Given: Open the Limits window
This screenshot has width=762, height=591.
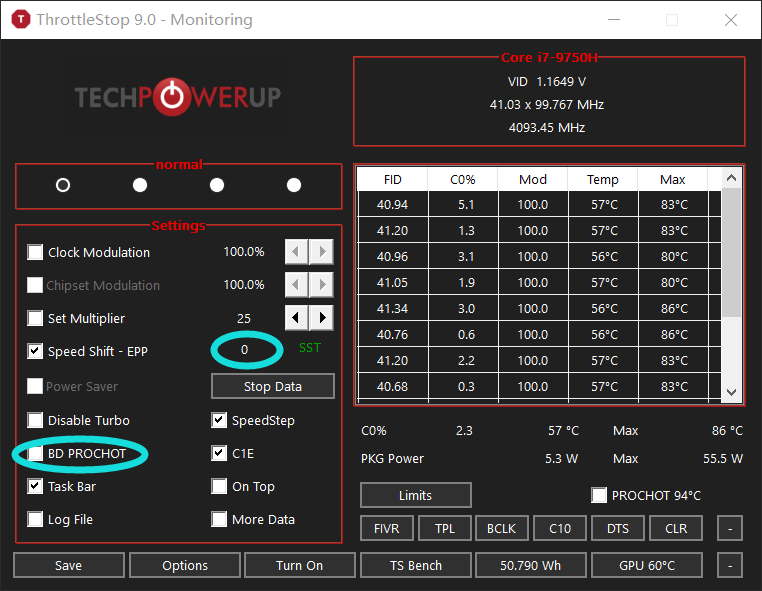Looking at the screenshot, I should 416,495.
